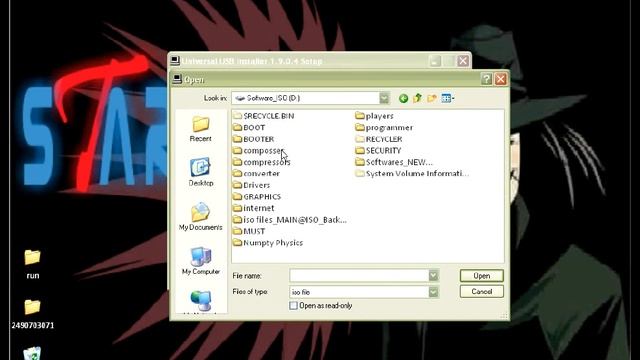This screenshot has height=360, width=640.
Task: Select the RECYCLER folder
Action: 379,139
